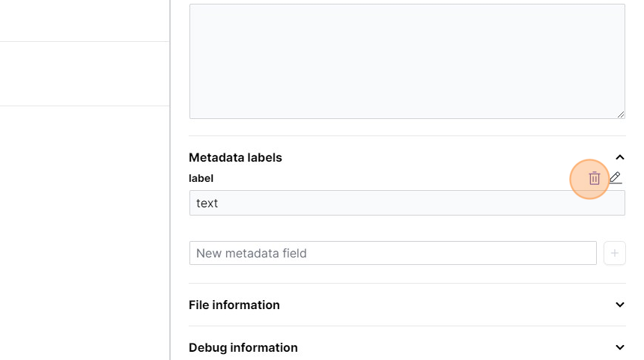
Task: Delete the label metadata with trash icon
Action: 594,178
